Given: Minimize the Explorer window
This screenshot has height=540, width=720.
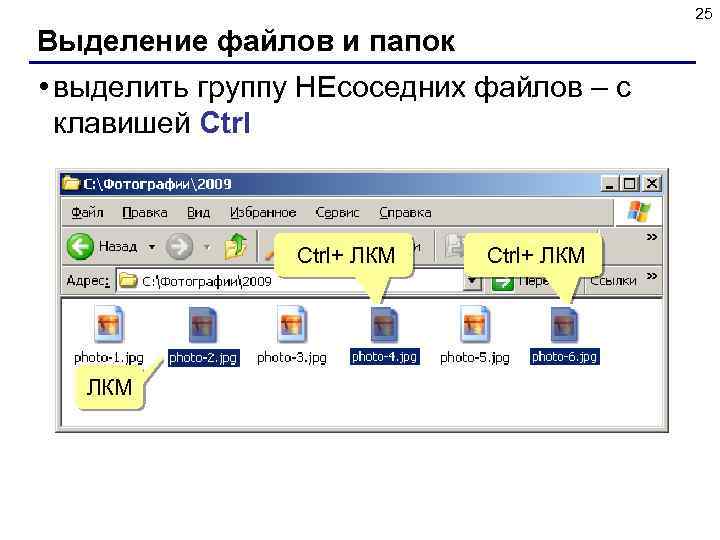Looking at the screenshot, I should tap(609, 184).
